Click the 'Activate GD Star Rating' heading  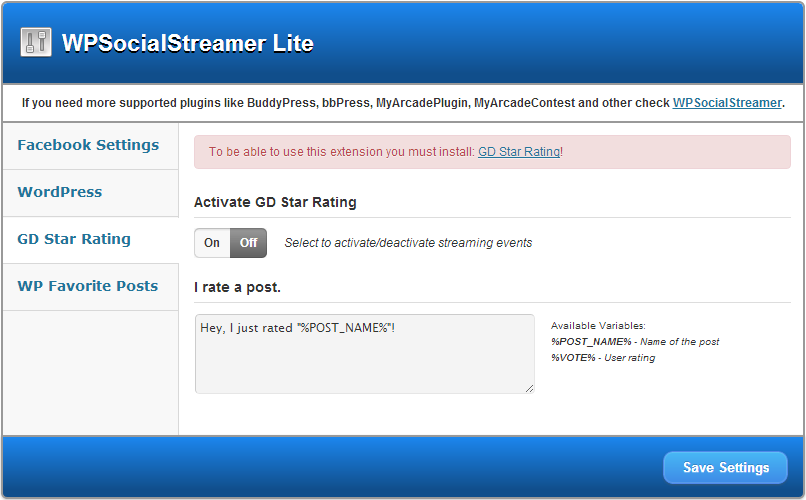point(275,202)
